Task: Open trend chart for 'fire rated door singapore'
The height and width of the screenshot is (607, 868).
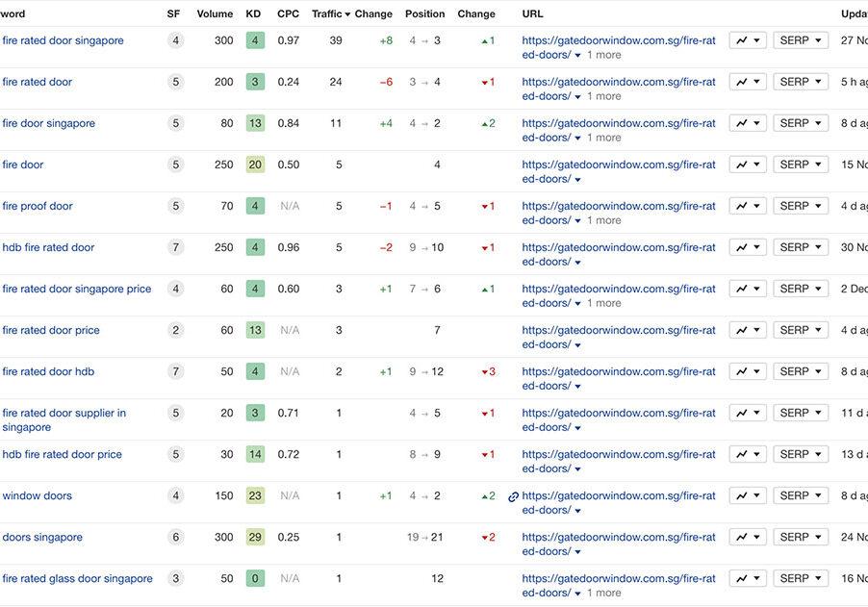Action: point(747,40)
